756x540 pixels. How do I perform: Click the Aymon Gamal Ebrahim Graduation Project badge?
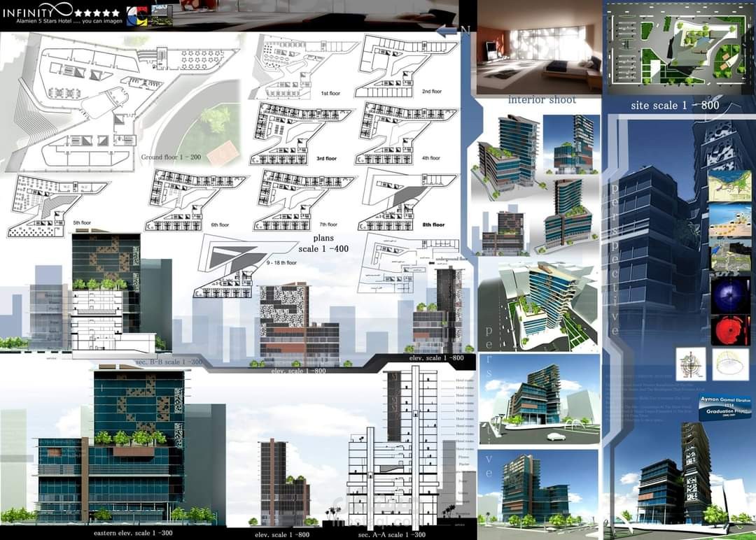724,408
